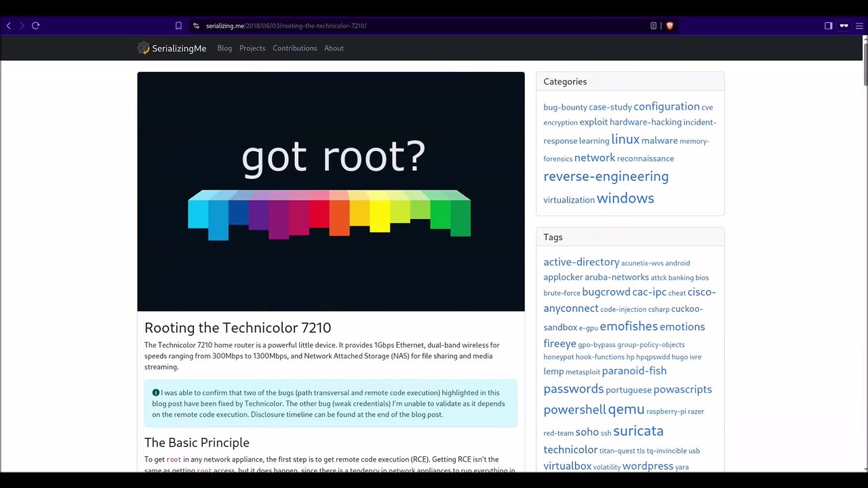This screenshot has width=868, height=488.
Task: Open the cve category
Action: [707, 108]
